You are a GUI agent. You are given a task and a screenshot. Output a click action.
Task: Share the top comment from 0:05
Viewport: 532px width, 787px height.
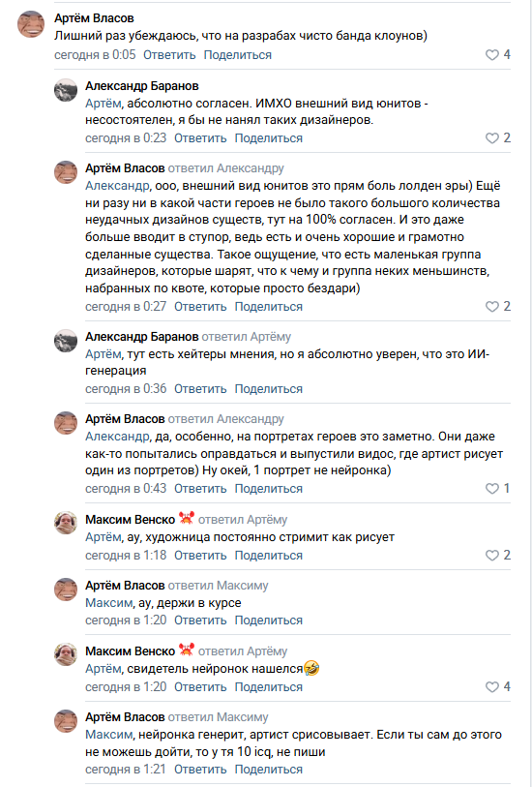click(x=238, y=55)
